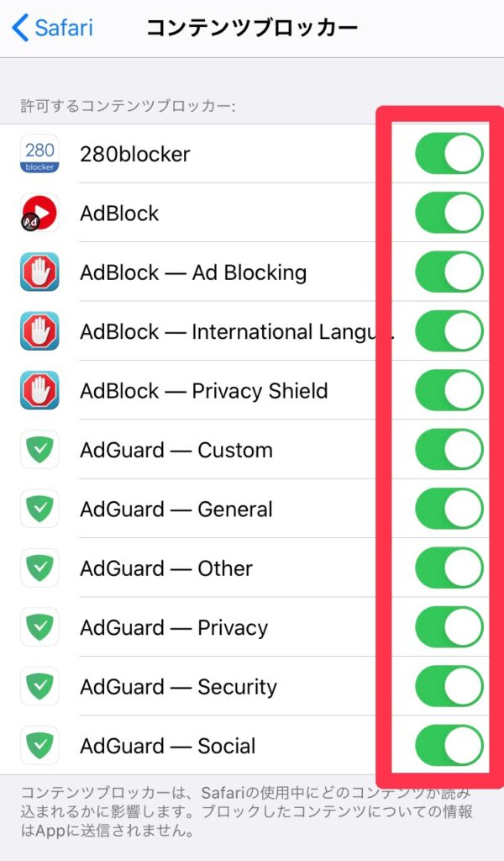
Task: Tap the AdBlock Privacy Shield hand icon
Action: coord(39,391)
